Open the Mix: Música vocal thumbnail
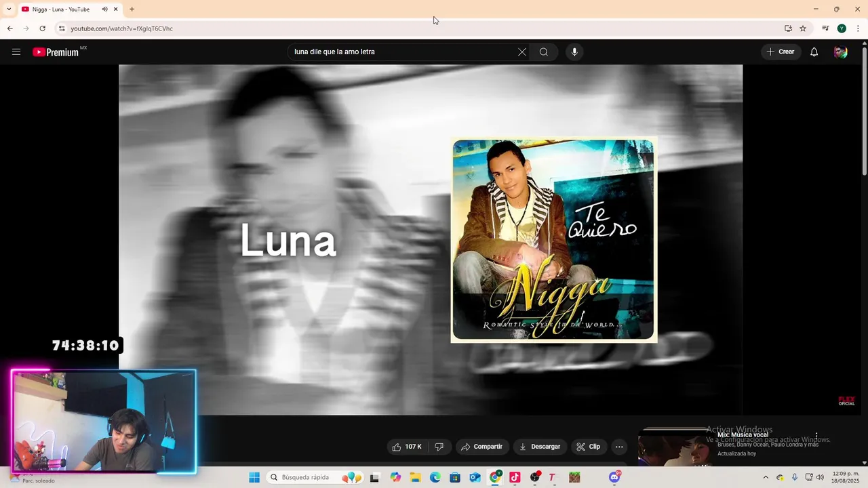 (674, 448)
